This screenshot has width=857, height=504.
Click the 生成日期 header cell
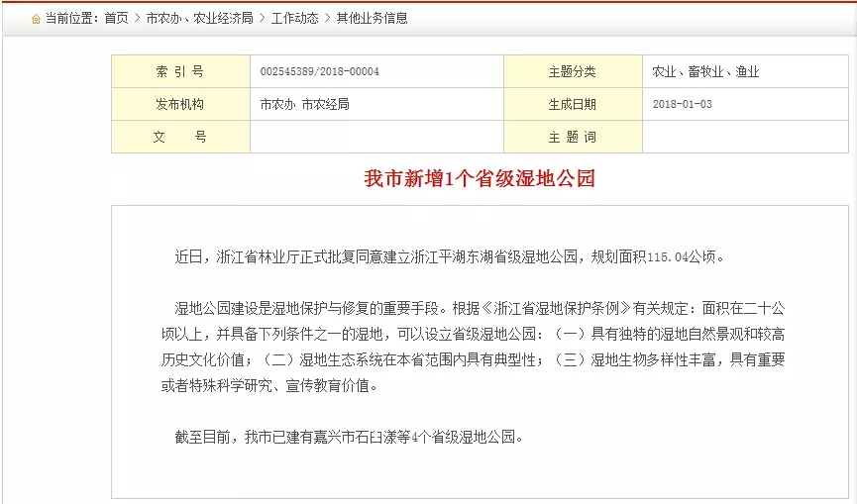(x=573, y=104)
